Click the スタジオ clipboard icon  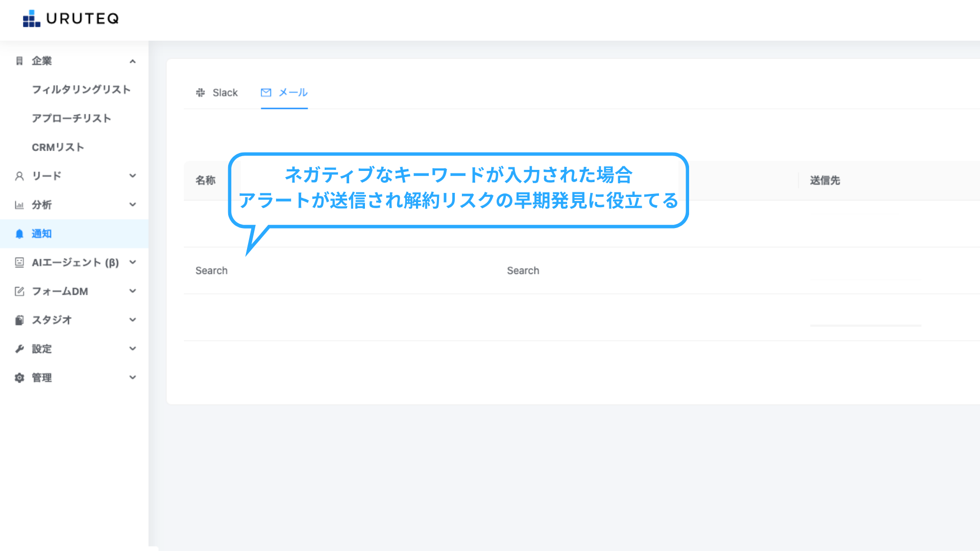(x=19, y=320)
